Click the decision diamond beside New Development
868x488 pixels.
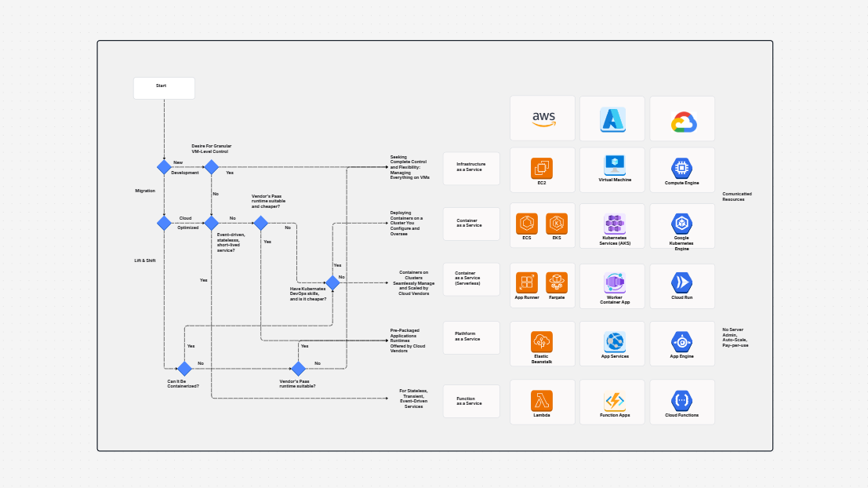coord(164,167)
